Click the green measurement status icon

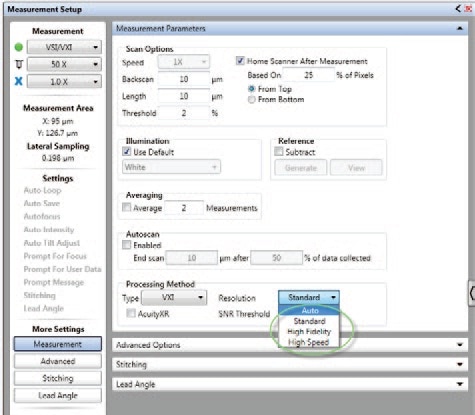click(19, 47)
